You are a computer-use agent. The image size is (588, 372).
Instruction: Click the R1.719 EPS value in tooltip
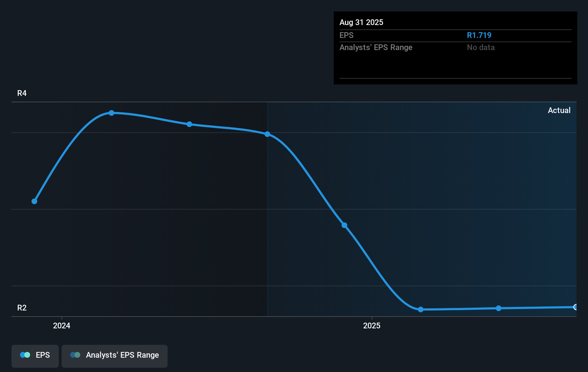(x=479, y=35)
